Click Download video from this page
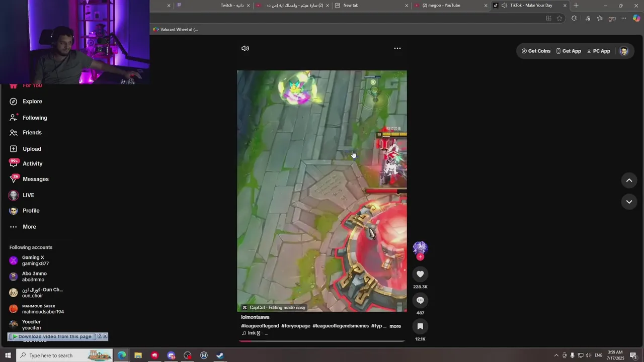The height and width of the screenshot is (362, 644). pyautogui.click(x=52, y=336)
